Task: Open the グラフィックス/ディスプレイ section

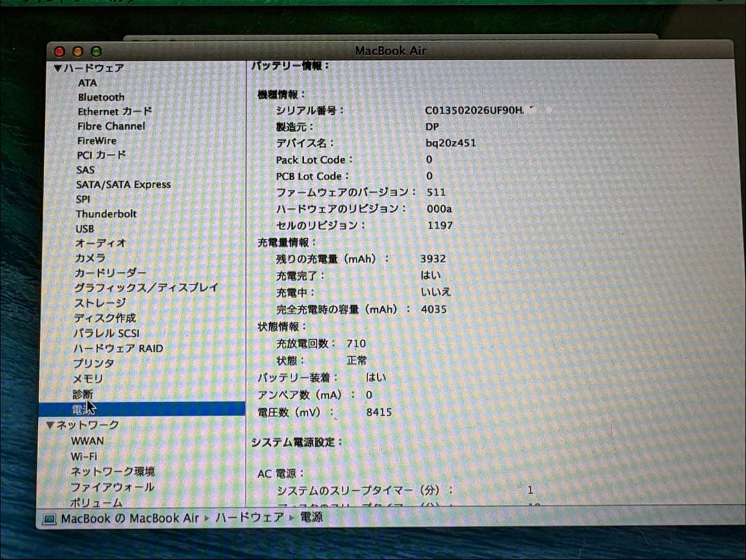Action: pos(145,287)
